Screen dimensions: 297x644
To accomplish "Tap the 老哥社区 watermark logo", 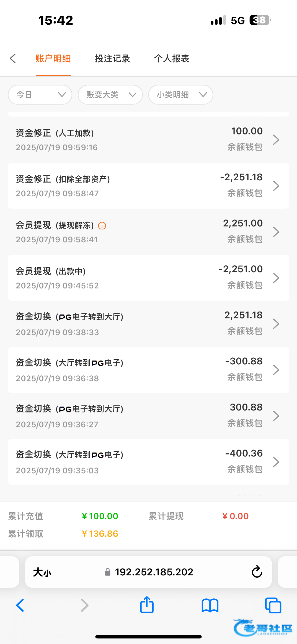I will pos(263,628).
